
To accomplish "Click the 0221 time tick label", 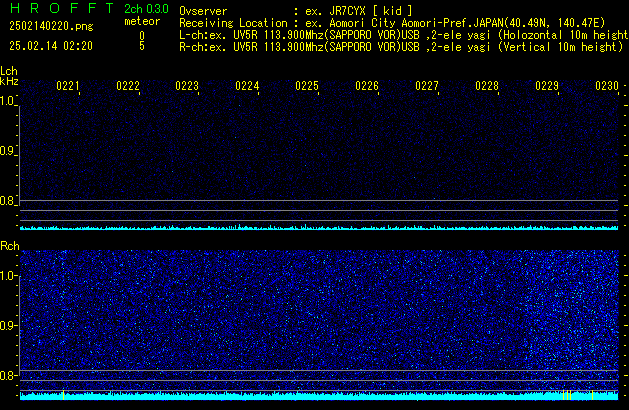I will (68, 86).
